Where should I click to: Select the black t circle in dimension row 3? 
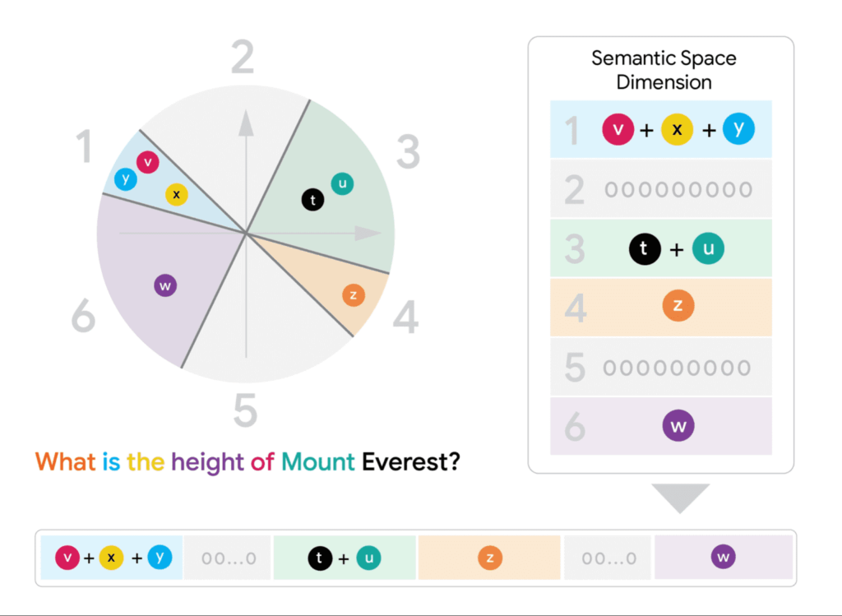point(645,248)
